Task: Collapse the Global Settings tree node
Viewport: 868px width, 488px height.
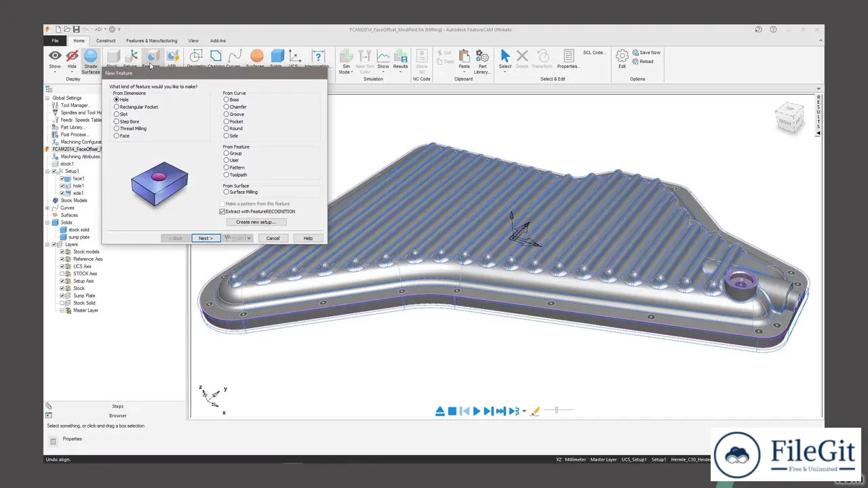Action: click(x=47, y=98)
